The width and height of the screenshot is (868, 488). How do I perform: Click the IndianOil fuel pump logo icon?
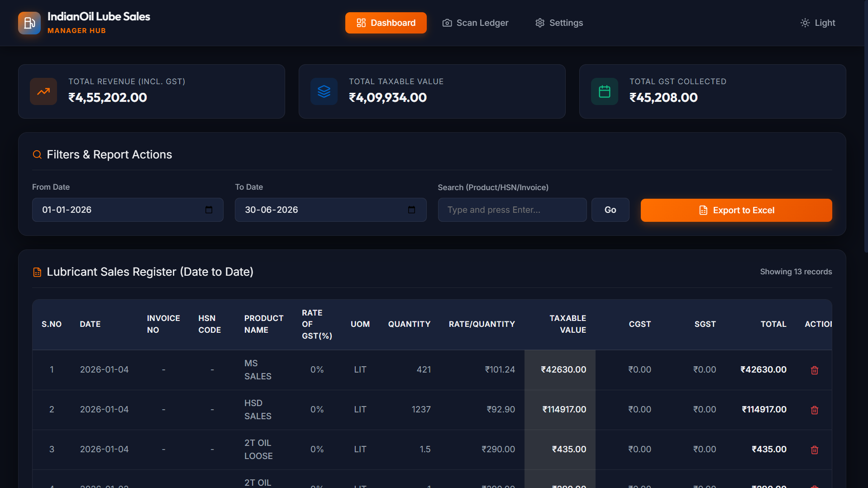coord(29,23)
